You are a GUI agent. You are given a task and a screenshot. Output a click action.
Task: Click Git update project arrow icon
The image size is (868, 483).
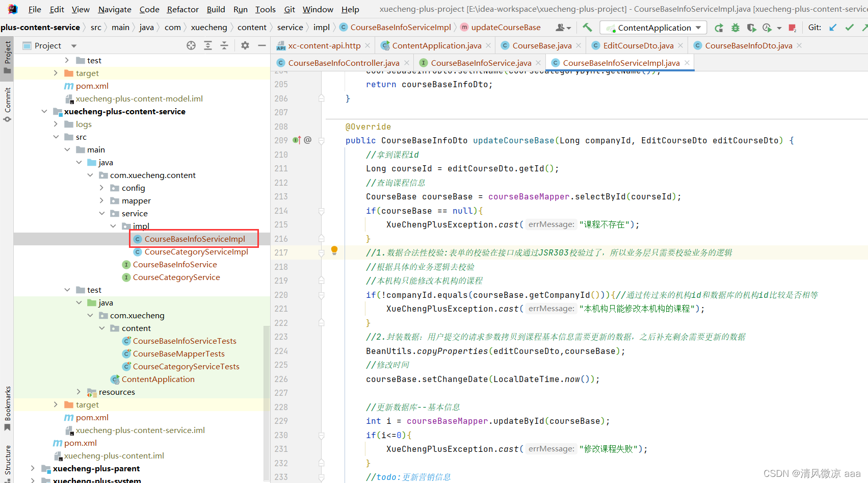pyautogui.click(x=833, y=28)
